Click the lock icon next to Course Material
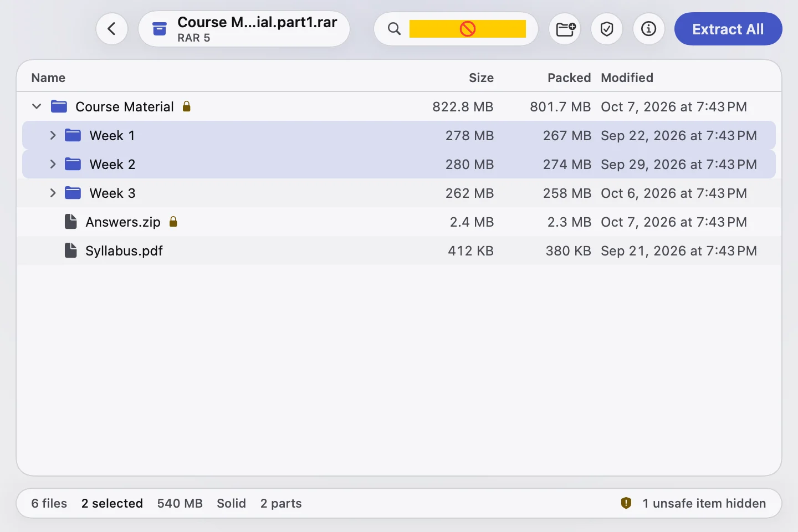Screen dimensions: 798x532 click(x=187, y=106)
